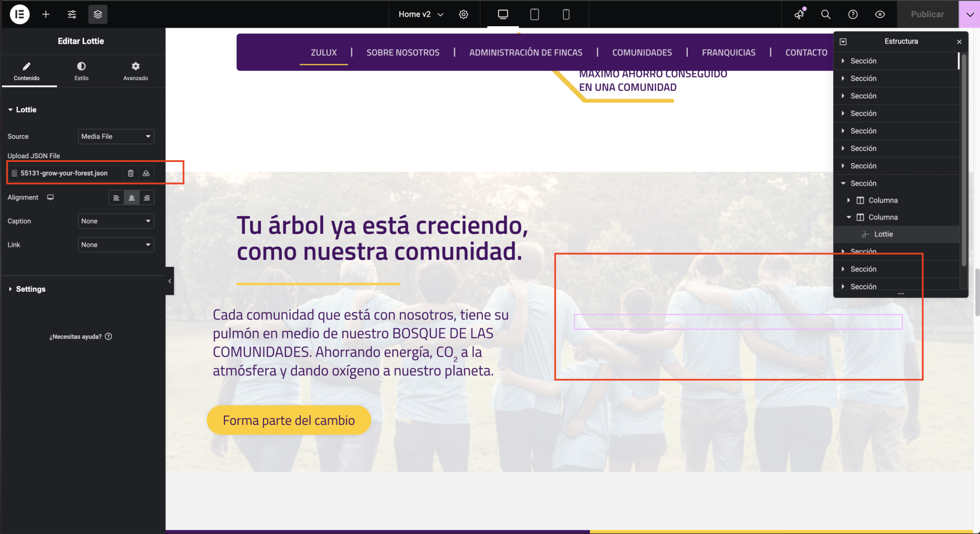The height and width of the screenshot is (534, 980).
Task: Click the page vertical scrollbar
Action: pyautogui.click(x=977, y=292)
